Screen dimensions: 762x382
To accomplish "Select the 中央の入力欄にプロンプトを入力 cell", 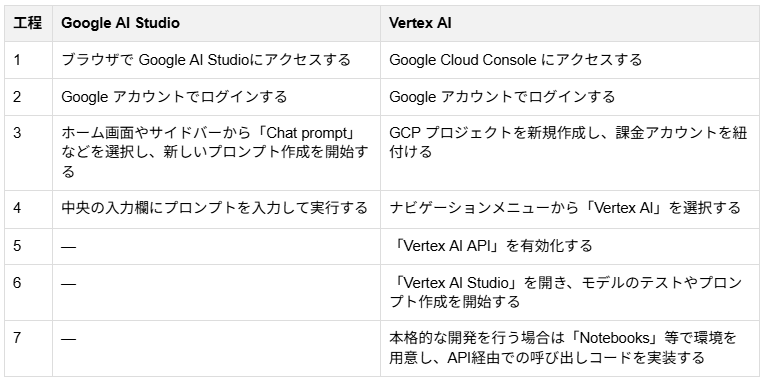I will coord(216,209).
